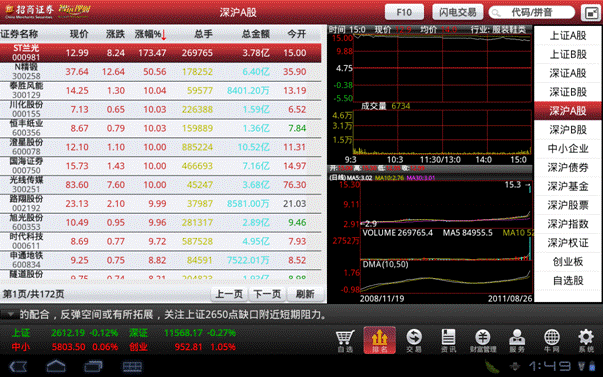Open the 牛网 globe icon
603x377 pixels.
(551, 340)
